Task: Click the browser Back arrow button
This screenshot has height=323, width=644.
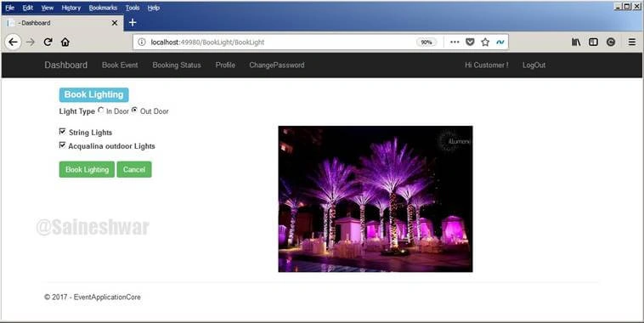Action: [13, 42]
